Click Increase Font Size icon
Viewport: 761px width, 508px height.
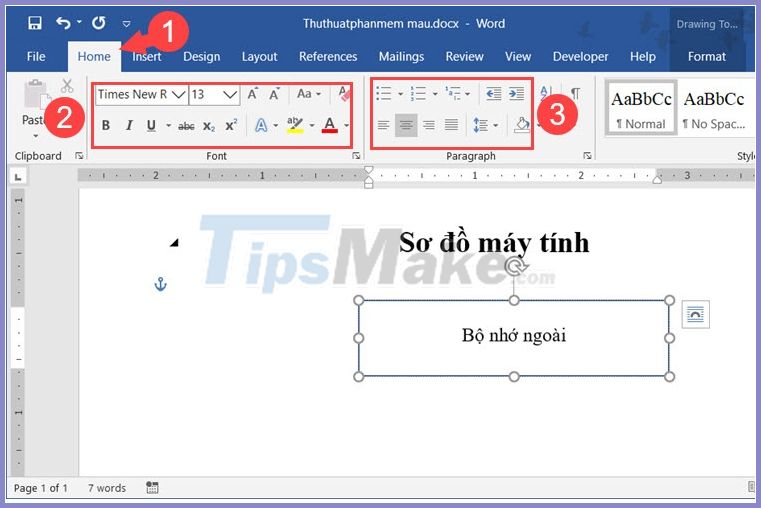pos(252,94)
